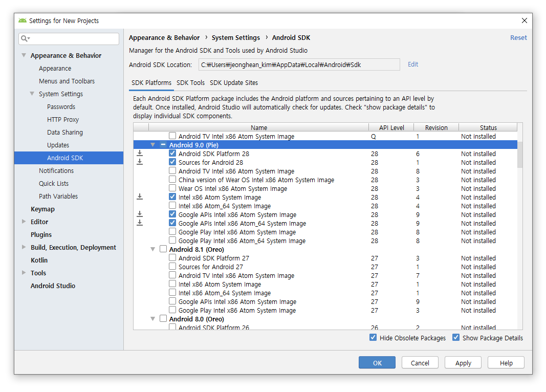Viewport: 546px width, 392px height.
Task: Close the Settings for New Projects dialog
Action: coord(525,20)
